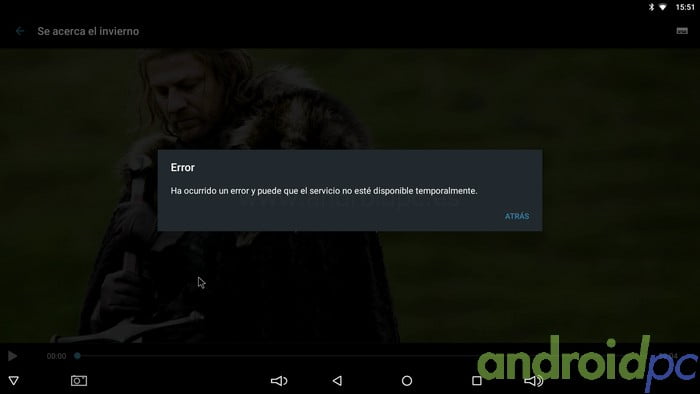
Task: Tap the Android home circle button
Action: (407, 381)
